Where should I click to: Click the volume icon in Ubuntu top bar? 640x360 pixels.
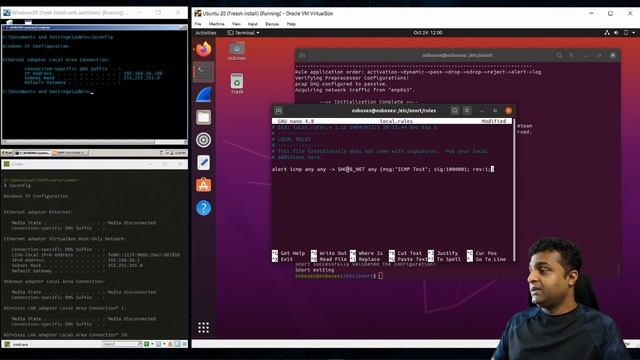click(616, 33)
